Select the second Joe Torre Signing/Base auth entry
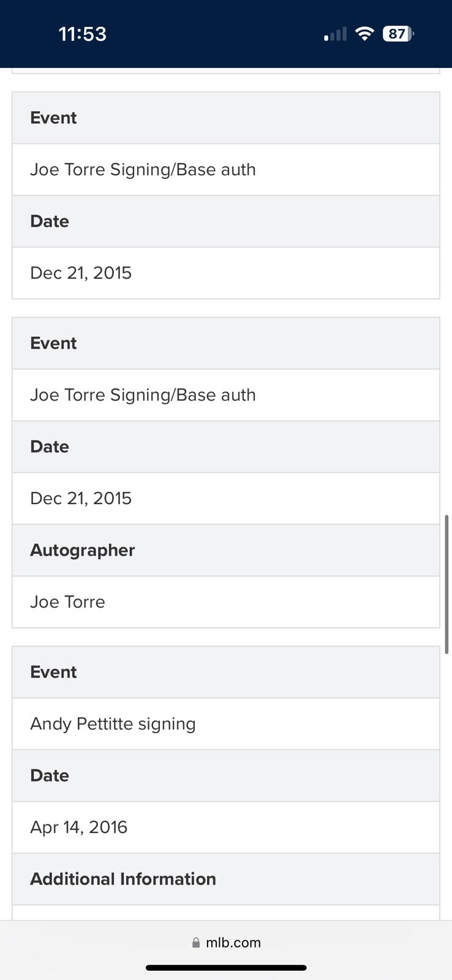Viewport: 452px width, 980px height. 143,395
